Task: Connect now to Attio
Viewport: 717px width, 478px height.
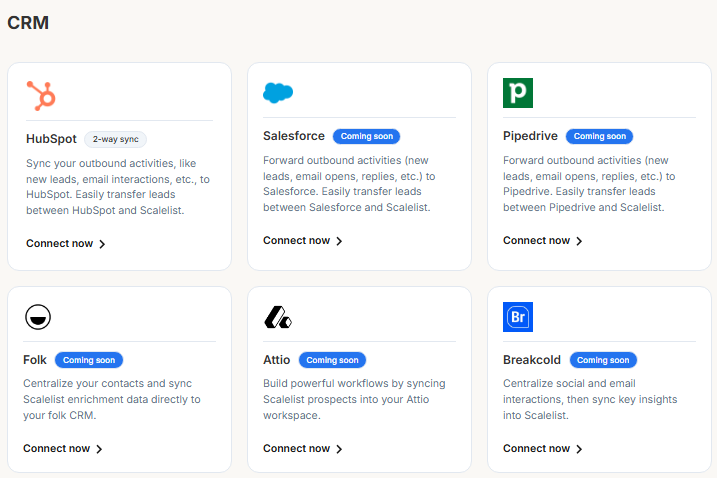Action: pos(302,448)
